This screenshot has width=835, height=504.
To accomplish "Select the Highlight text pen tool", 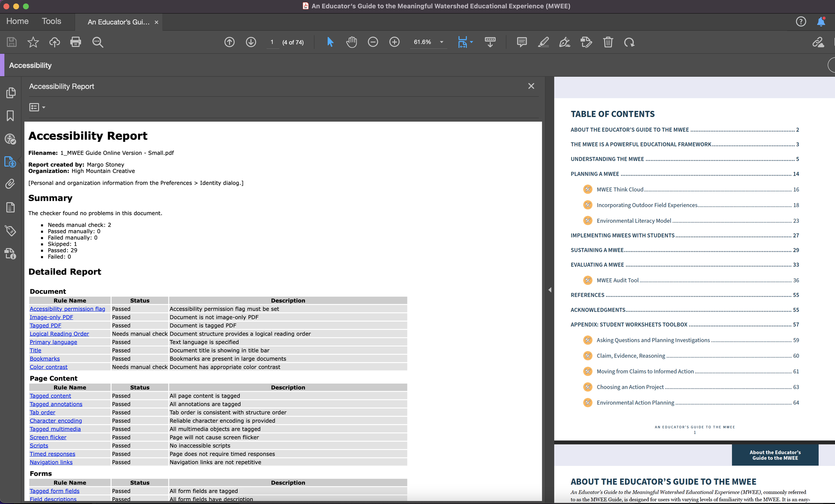I will (x=543, y=42).
